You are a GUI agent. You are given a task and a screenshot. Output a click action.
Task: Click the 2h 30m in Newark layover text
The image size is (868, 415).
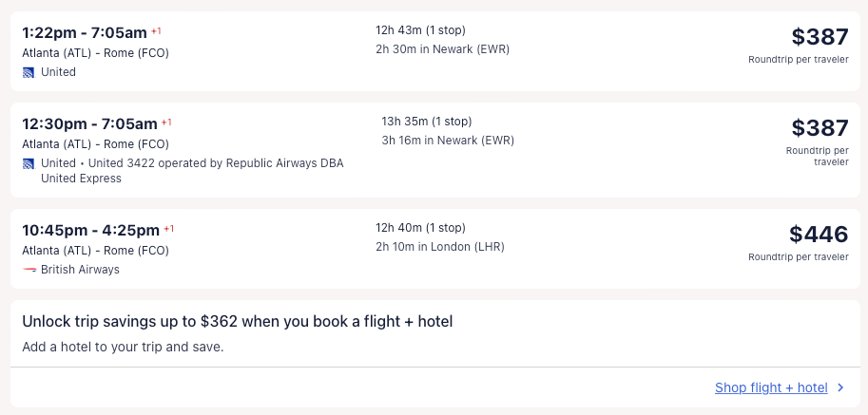[x=442, y=49]
